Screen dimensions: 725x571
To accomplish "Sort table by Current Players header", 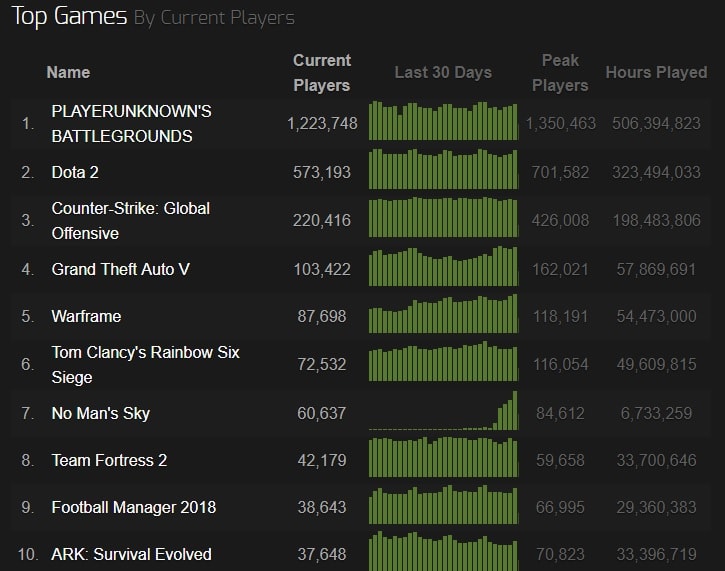I will tap(321, 73).
